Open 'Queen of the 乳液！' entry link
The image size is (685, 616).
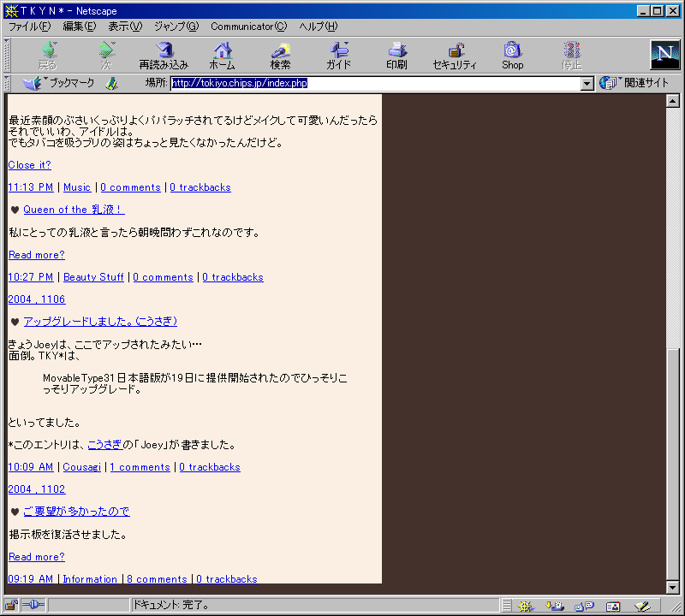point(74,210)
